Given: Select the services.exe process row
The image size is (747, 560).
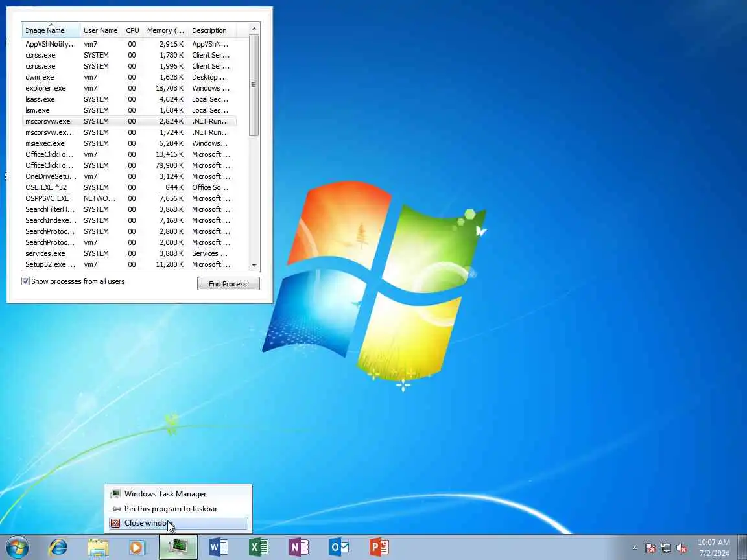Looking at the screenshot, I should pos(128,253).
